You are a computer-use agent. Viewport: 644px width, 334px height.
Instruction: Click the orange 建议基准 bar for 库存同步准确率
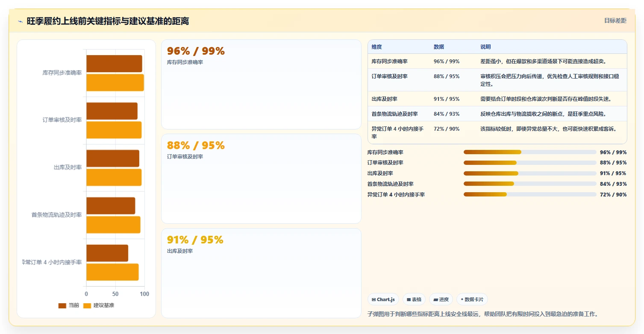click(115, 82)
